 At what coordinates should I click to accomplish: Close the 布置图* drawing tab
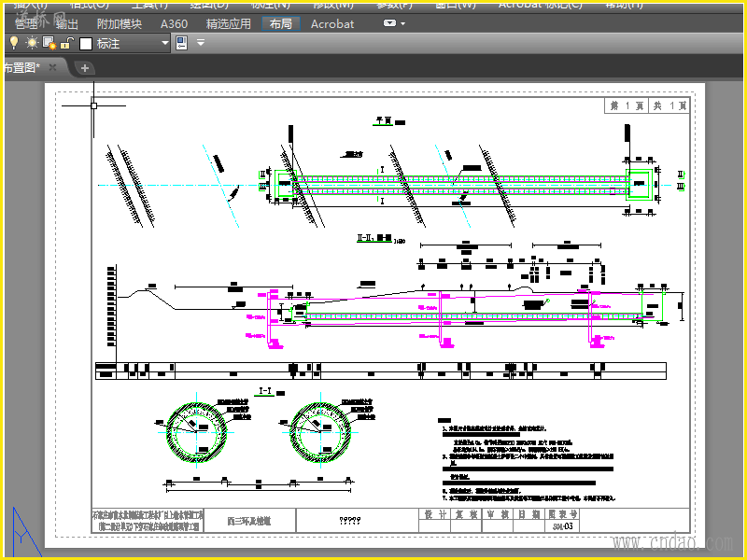click(x=52, y=67)
